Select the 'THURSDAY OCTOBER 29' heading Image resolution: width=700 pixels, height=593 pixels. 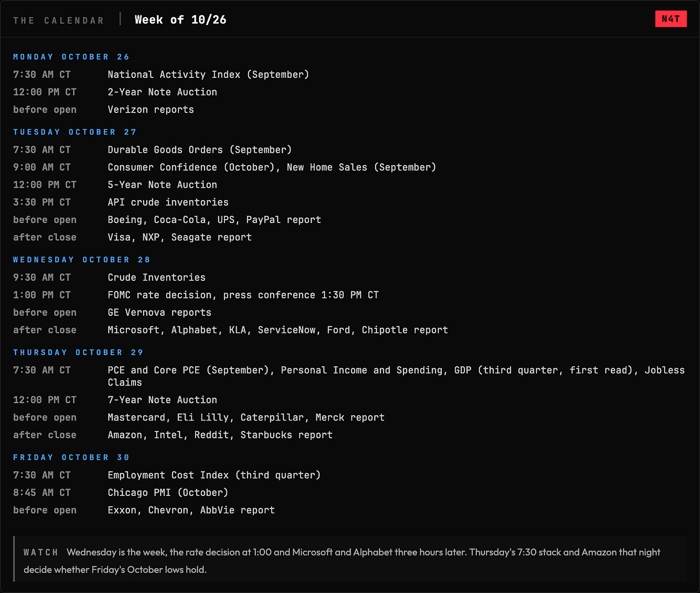coord(78,353)
